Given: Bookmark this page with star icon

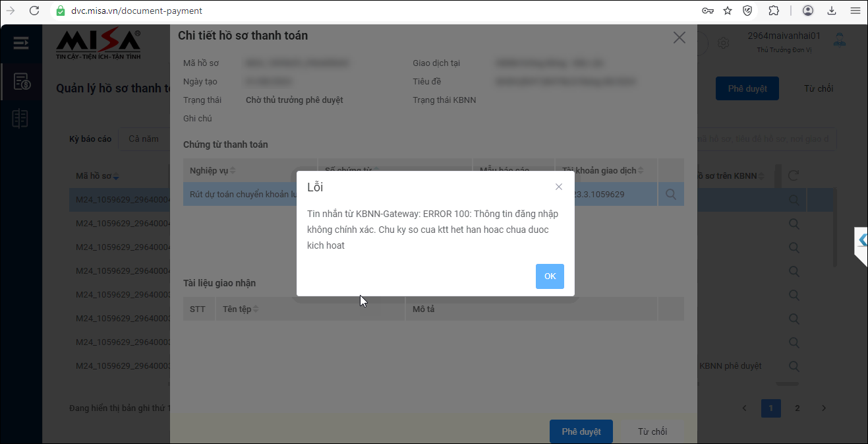Looking at the screenshot, I should pyautogui.click(x=728, y=11).
